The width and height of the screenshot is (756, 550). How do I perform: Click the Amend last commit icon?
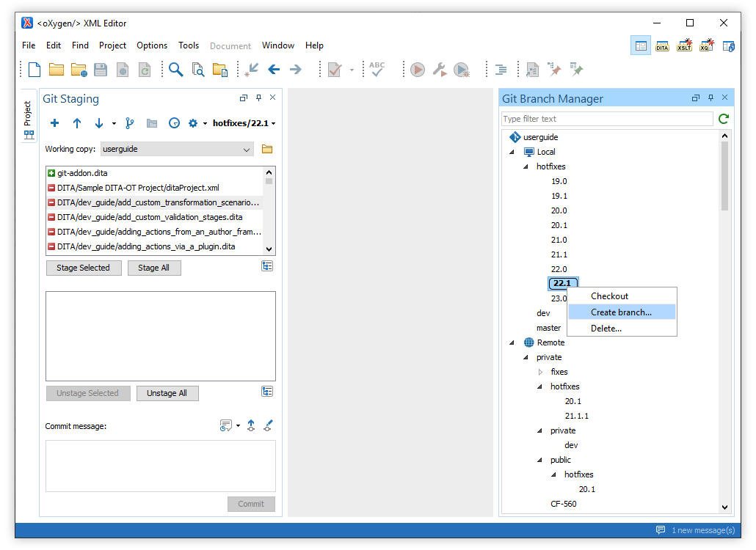[x=268, y=425]
